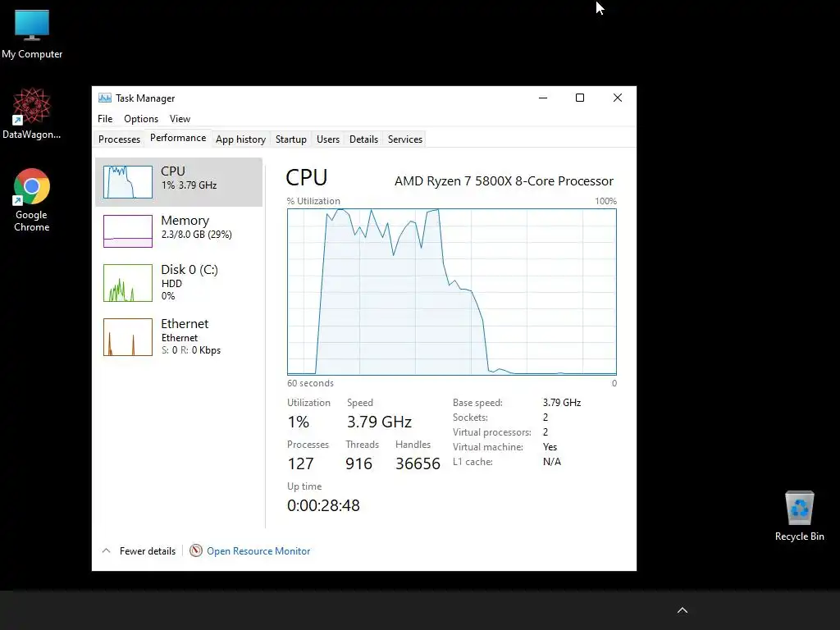Select the CPU mini graph thumbnail
This screenshot has height=630, width=840.
point(127,182)
